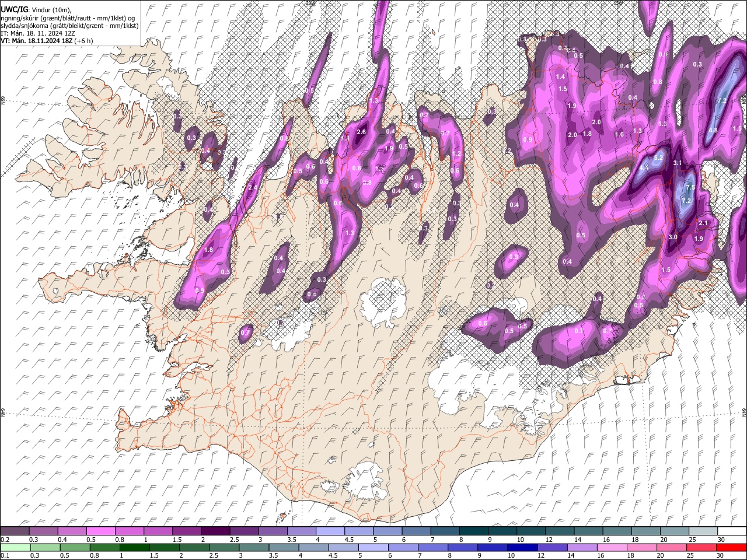Click the 3.1 precipitation value on the map
This screenshot has height=560, width=747.
[x=678, y=163]
